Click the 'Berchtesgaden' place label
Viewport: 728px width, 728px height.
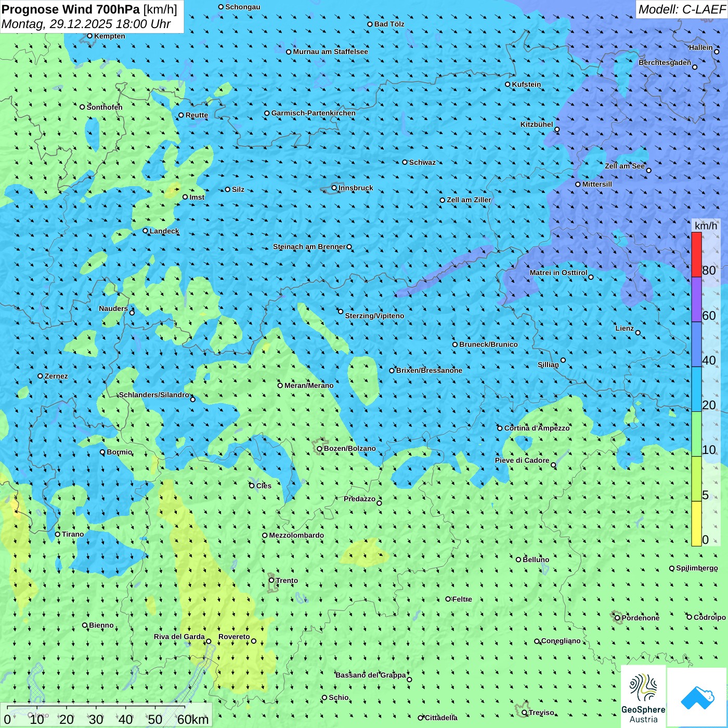tap(665, 62)
